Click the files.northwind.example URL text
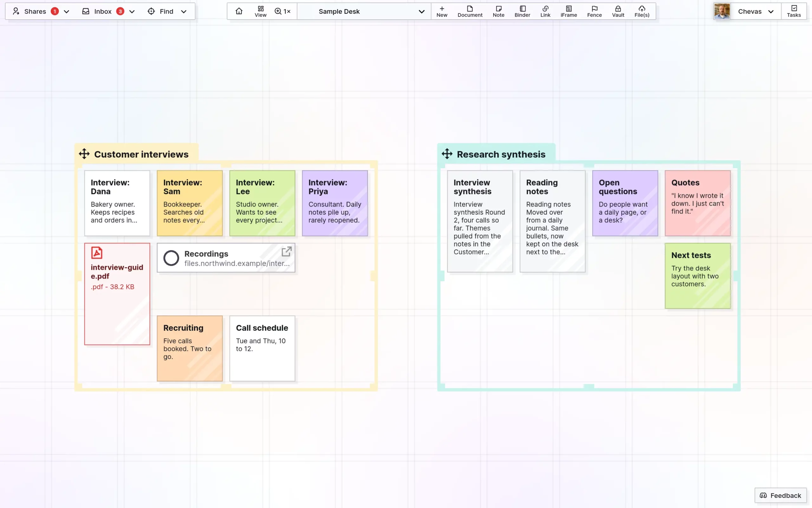The image size is (812, 508). (237, 264)
